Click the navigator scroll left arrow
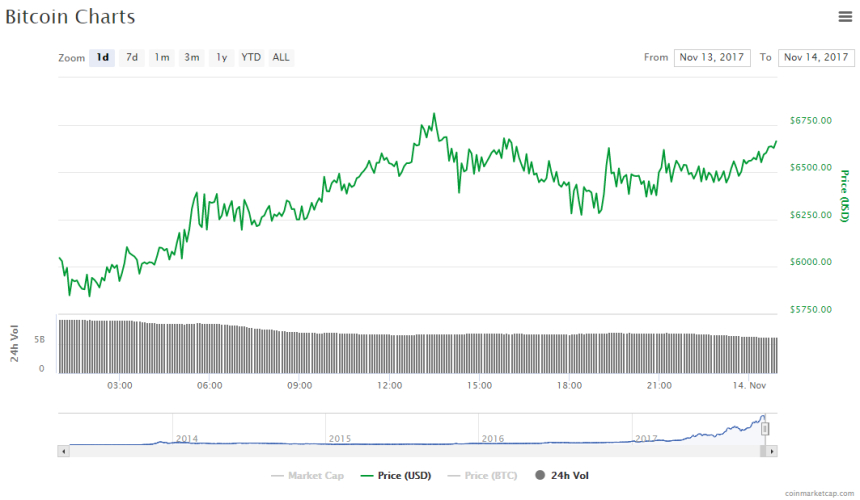Screen dimensions: 860x500 [64, 451]
